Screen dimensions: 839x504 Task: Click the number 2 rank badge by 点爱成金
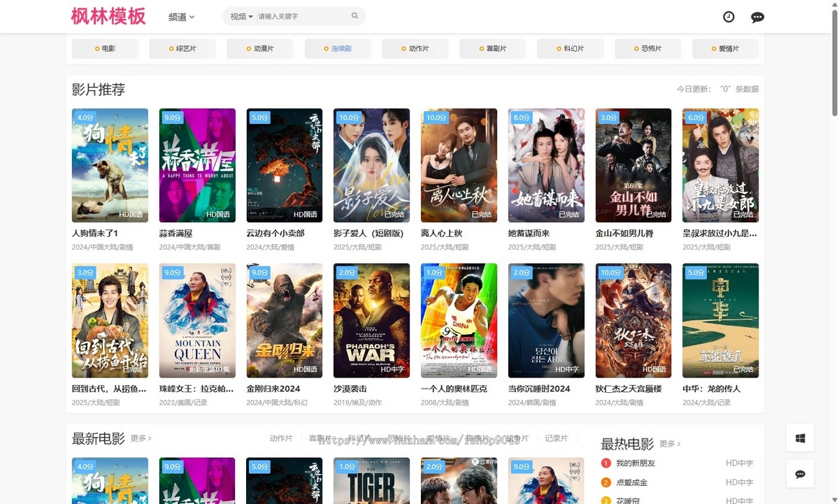click(606, 482)
